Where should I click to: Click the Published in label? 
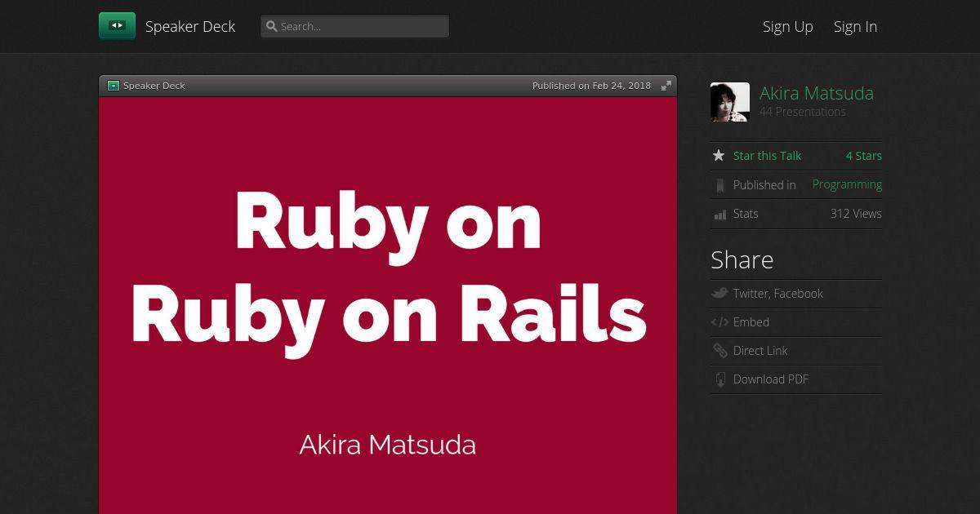(x=764, y=185)
